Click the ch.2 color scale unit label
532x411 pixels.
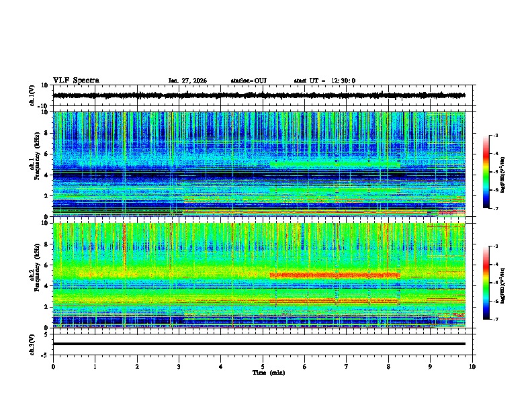pyautogui.click(x=503, y=285)
